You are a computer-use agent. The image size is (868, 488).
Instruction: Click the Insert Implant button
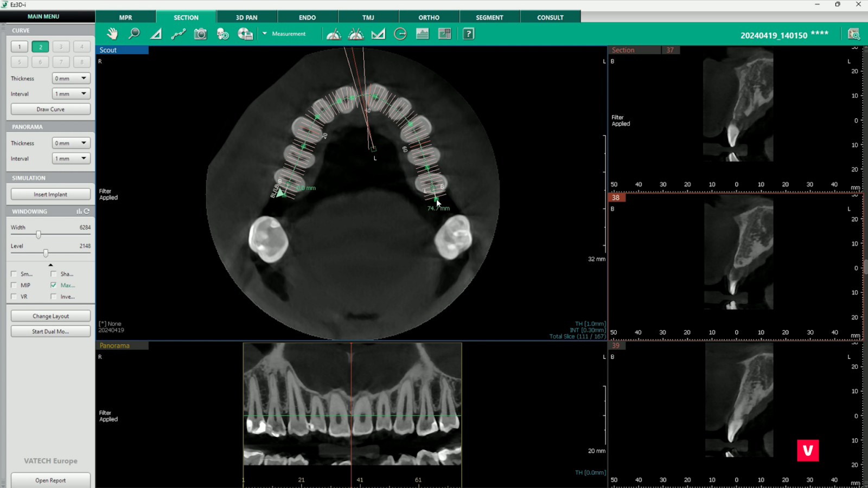point(50,194)
